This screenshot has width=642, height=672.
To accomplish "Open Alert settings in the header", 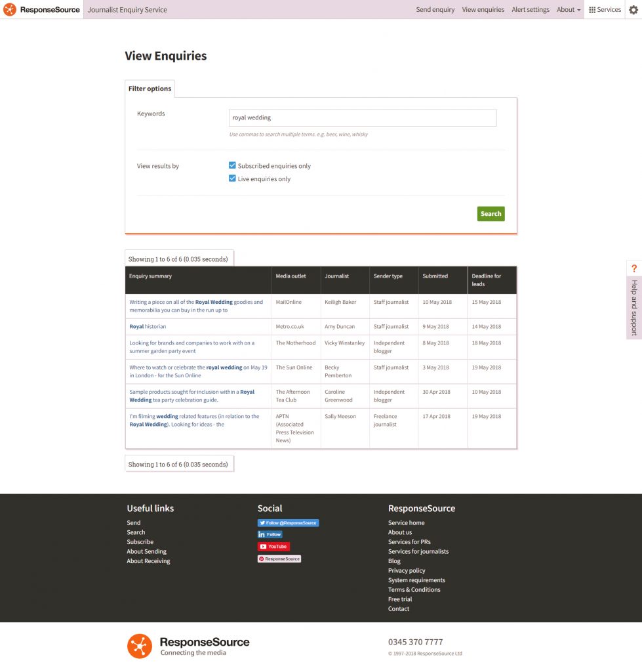I will (x=531, y=9).
